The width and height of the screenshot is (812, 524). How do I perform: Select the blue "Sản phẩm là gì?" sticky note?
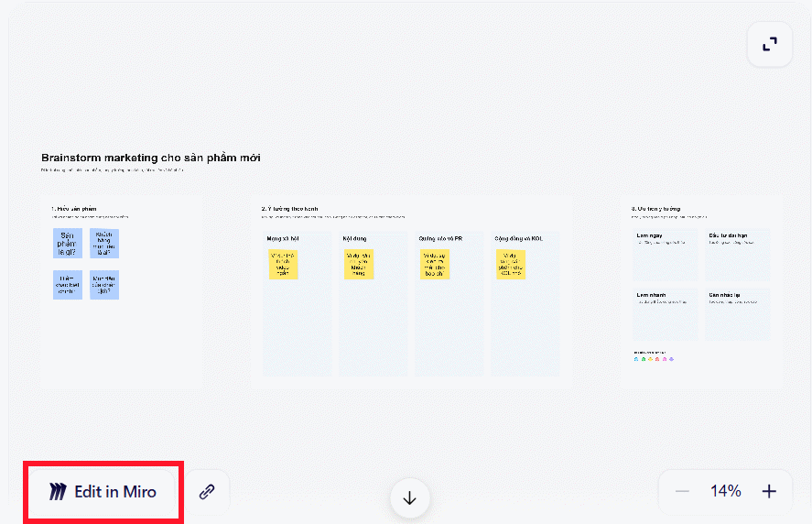(68, 243)
